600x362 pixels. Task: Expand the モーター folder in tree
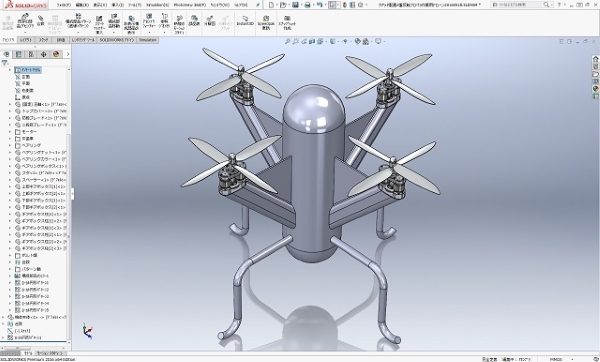10,132
